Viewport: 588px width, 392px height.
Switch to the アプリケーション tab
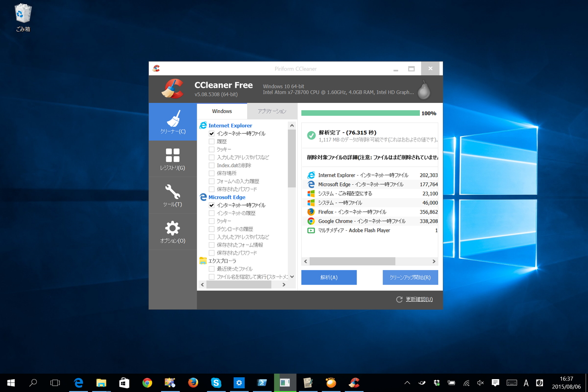coord(272,111)
